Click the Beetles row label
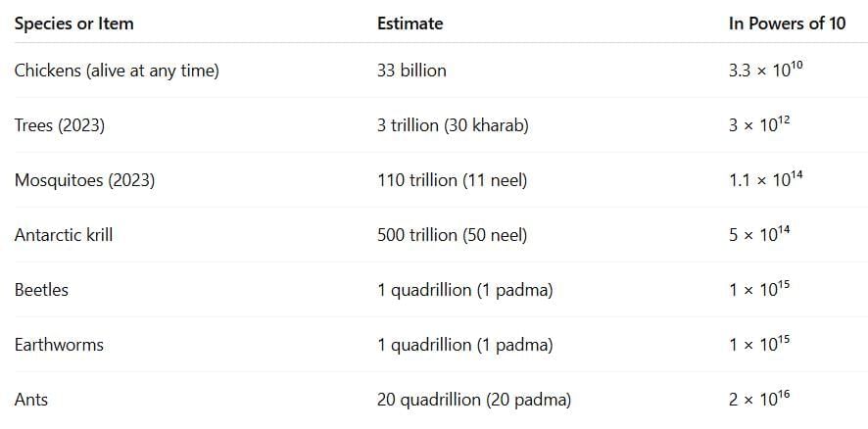 [41, 290]
